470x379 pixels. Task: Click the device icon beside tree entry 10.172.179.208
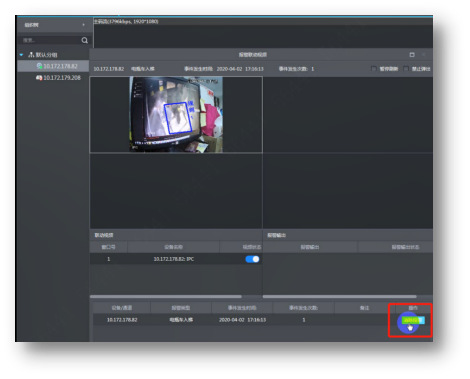[39, 78]
